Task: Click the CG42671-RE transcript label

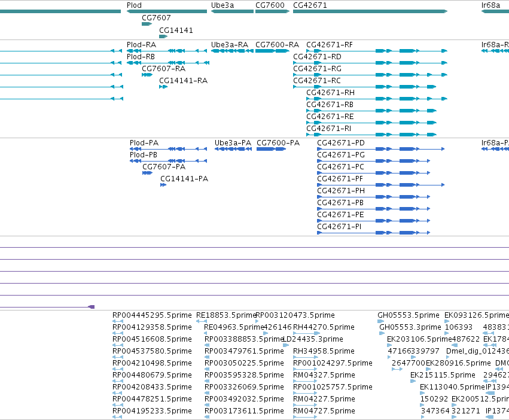Action: pos(330,117)
